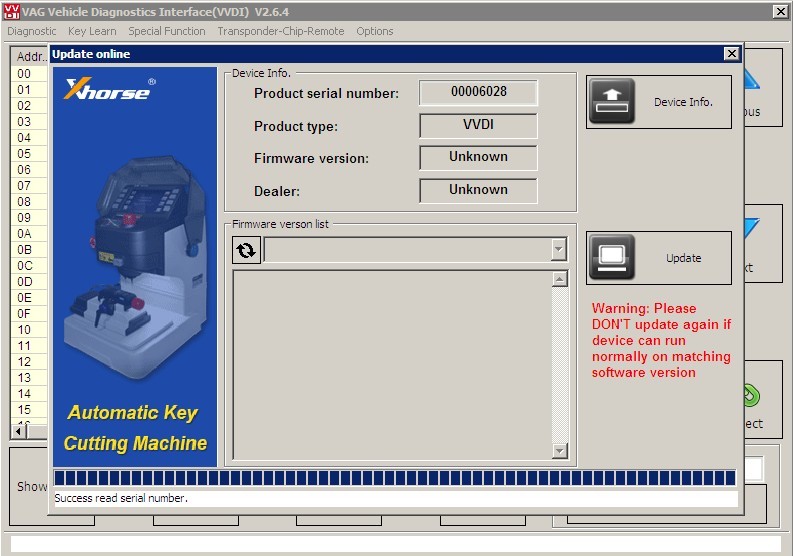
Task: Refresh the firmware version list
Action: point(246,250)
